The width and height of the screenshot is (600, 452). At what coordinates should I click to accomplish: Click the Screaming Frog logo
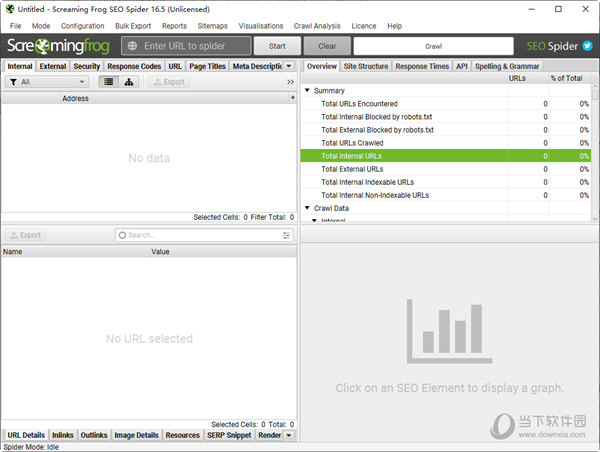point(58,46)
